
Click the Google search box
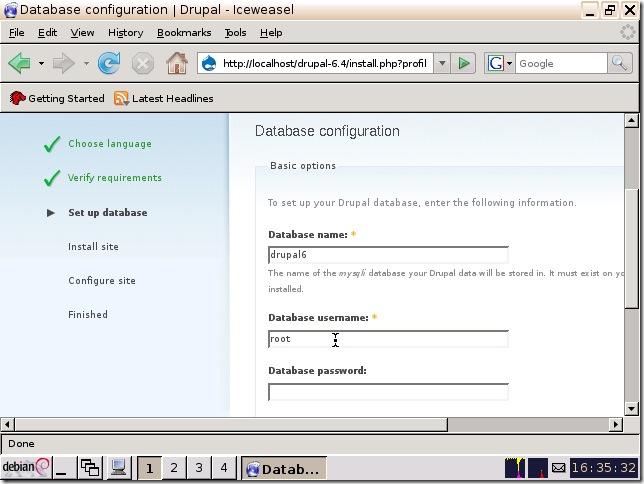pyautogui.click(x=561, y=63)
